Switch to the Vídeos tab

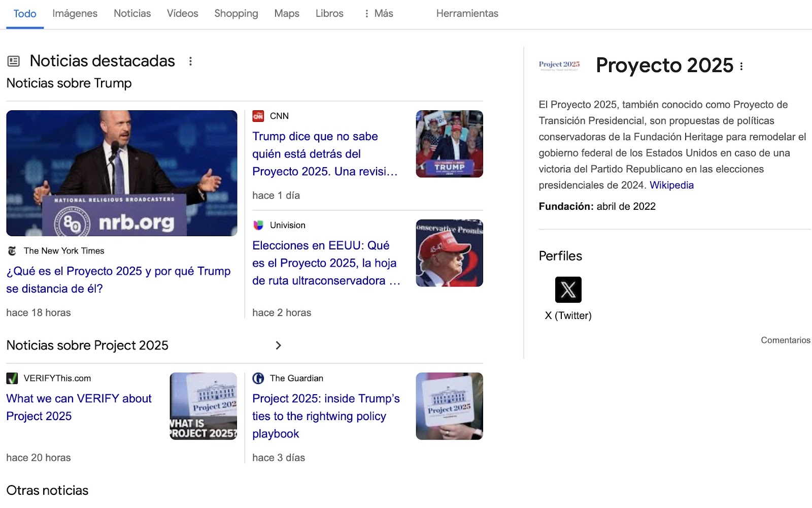tap(182, 14)
